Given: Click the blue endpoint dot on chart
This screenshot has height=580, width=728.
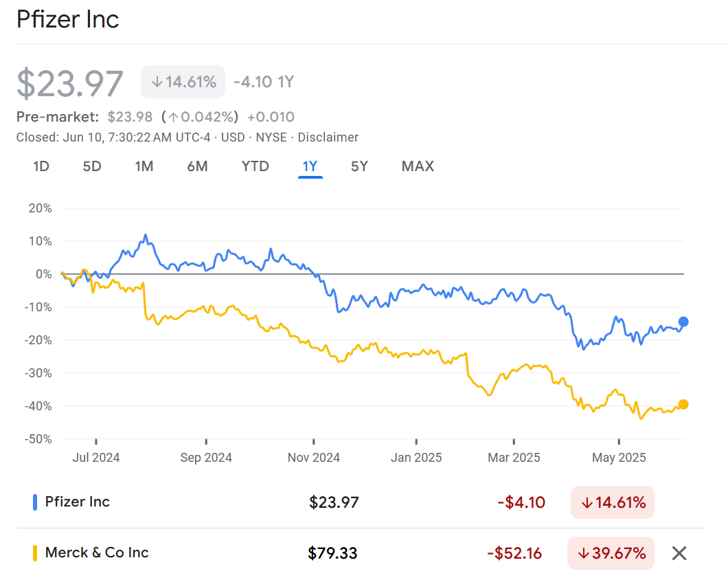Looking at the screenshot, I should click(x=683, y=322).
